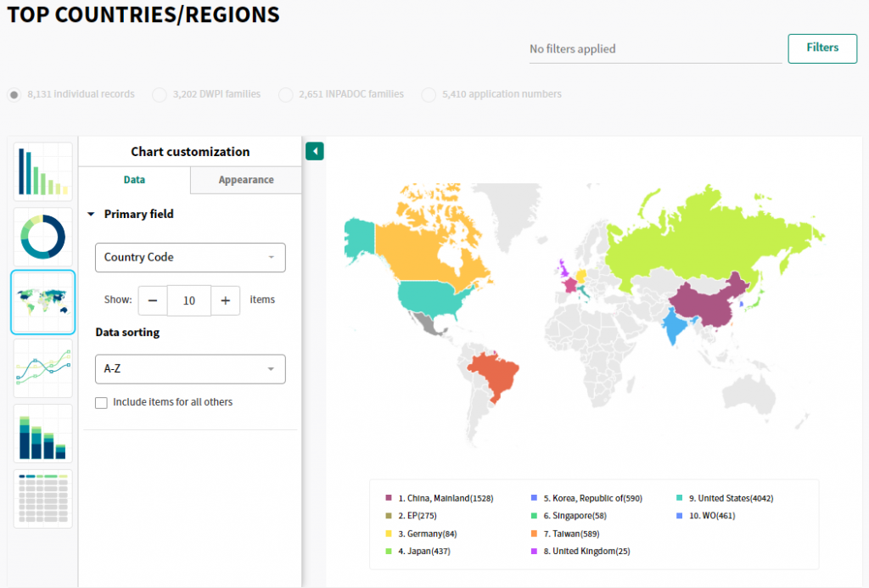Click the United States legend swatch

(x=680, y=498)
